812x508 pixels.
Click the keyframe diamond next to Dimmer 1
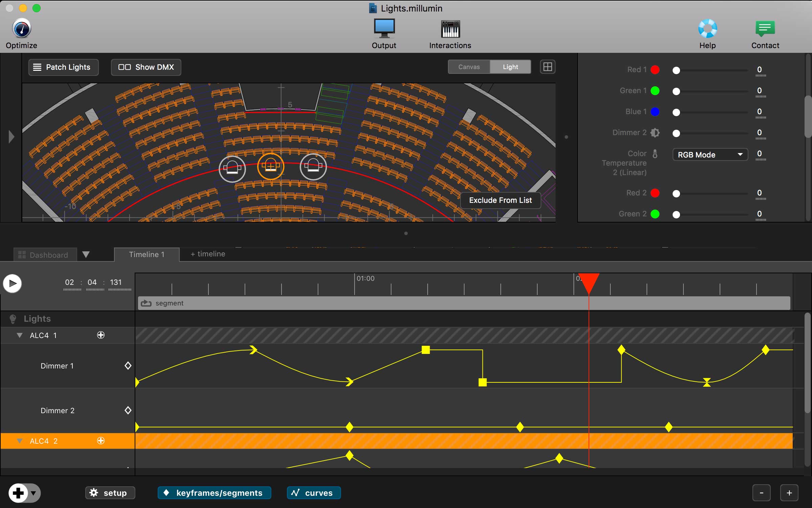[x=128, y=366]
